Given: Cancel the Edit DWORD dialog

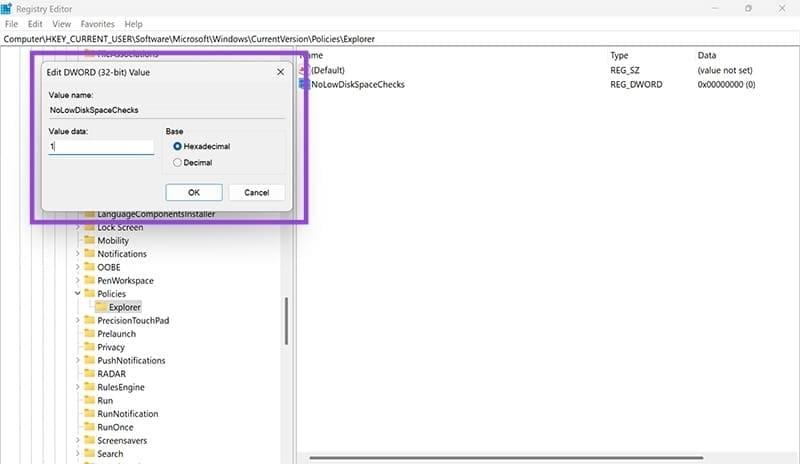Looking at the screenshot, I should [256, 192].
